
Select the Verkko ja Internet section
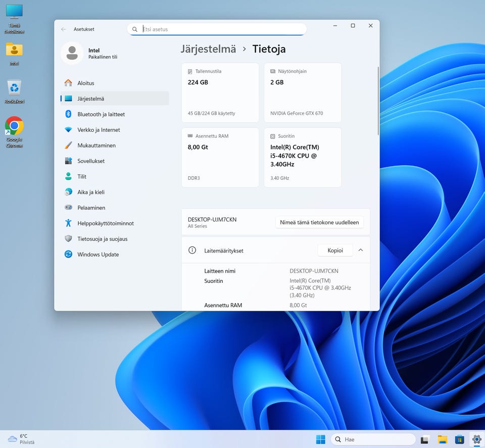(x=99, y=130)
